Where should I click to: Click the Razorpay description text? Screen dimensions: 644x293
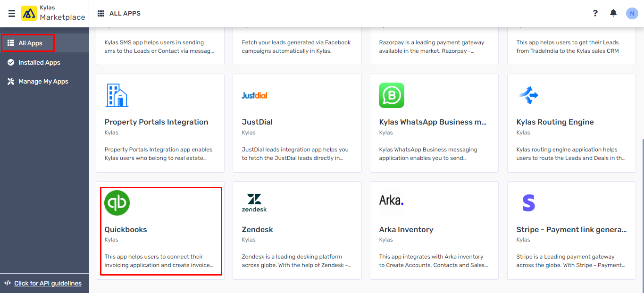pos(432,46)
